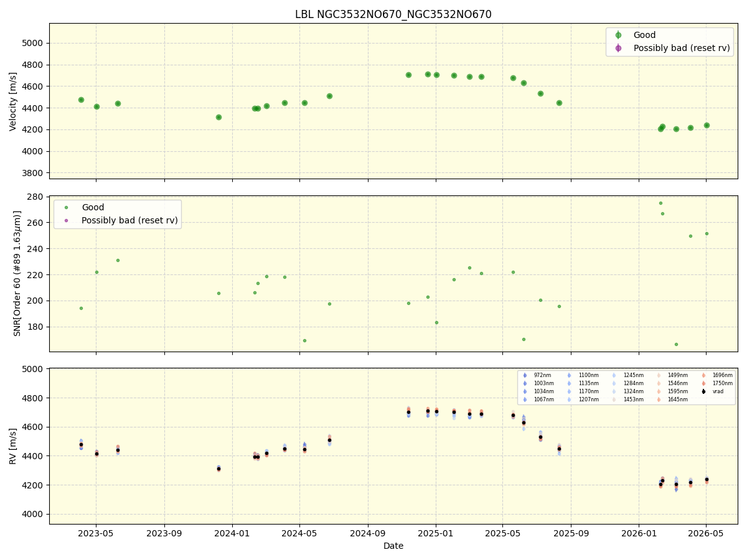This screenshot has height=560, width=747.
Task: Click the 1284nm legend entry
Action: pos(627,383)
